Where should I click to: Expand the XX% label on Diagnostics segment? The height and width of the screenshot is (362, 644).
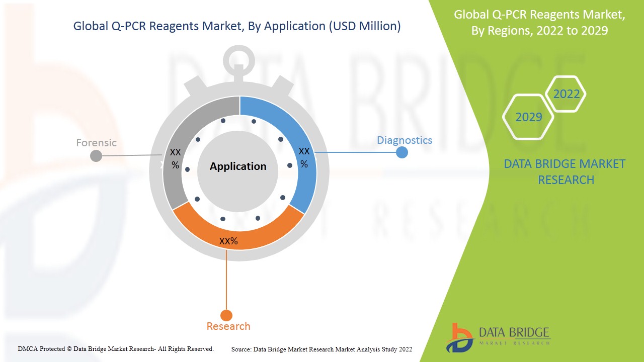tap(304, 156)
